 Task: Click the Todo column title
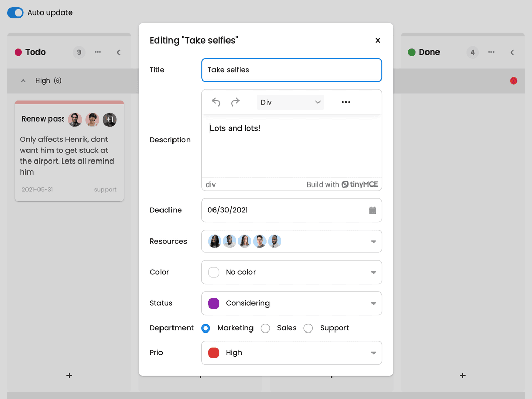(x=36, y=52)
